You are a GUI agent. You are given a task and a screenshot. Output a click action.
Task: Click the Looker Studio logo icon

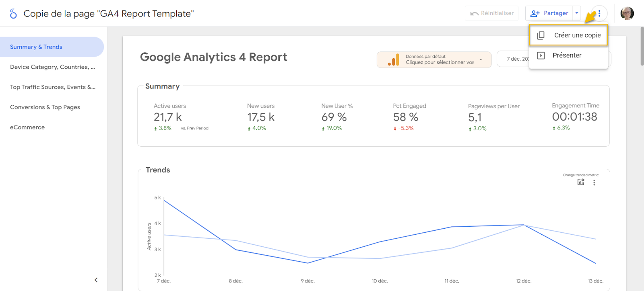pos(13,14)
